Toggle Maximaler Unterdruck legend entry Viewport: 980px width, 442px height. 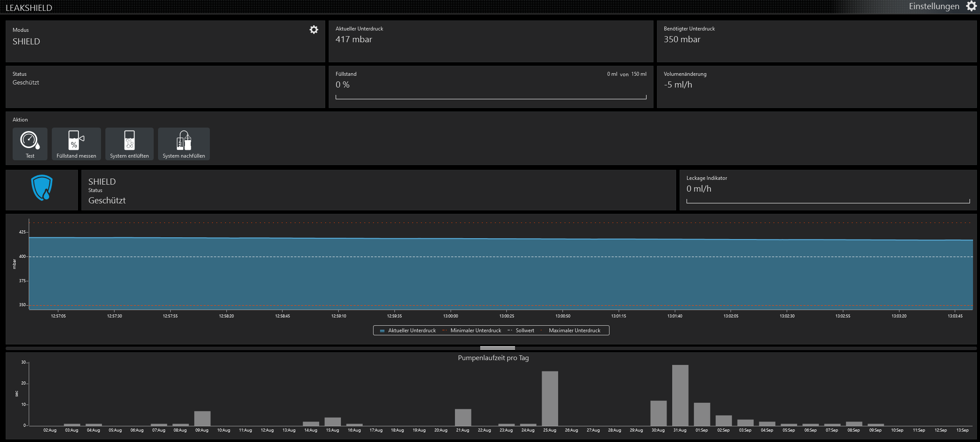571,331
